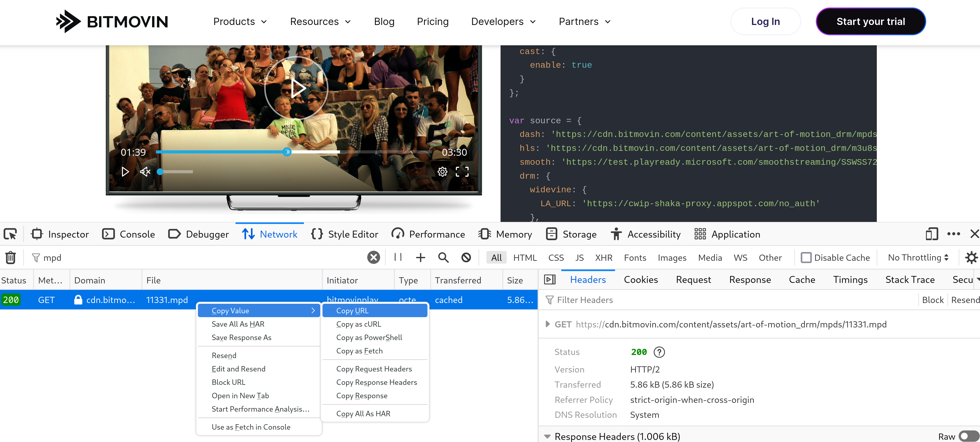
Task: Open network search magnifier icon
Action: point(443,257)
